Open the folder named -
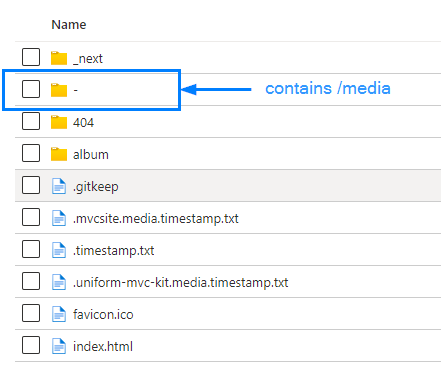 pyautogui.click(x=76, y=90)
